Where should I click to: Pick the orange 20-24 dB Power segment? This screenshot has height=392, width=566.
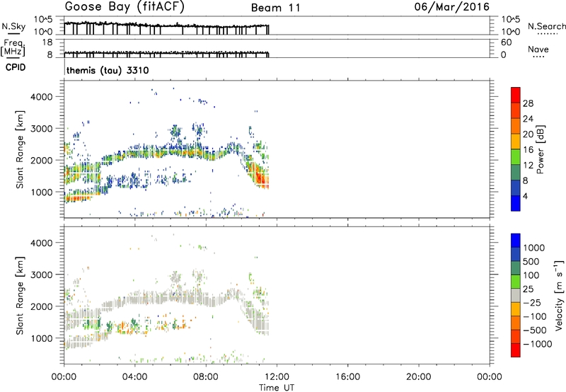516,126
